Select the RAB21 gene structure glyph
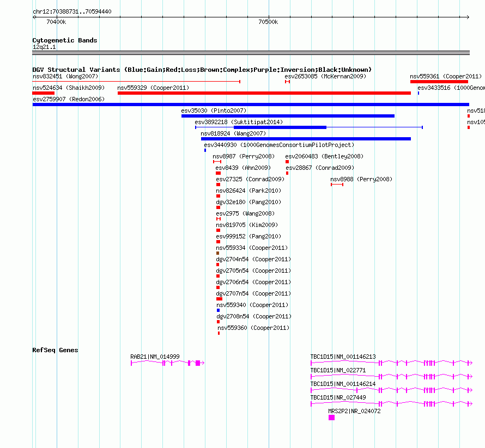Image resolution: width=485 pixels, height=448 pixels. (168, 363)
